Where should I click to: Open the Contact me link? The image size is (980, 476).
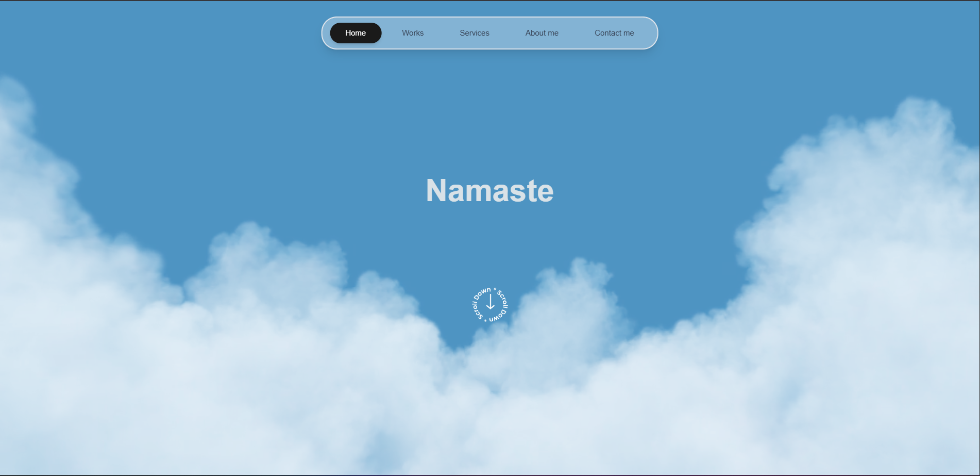tap(614, 33)
